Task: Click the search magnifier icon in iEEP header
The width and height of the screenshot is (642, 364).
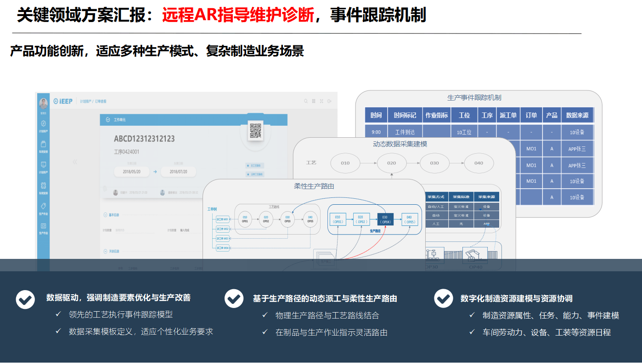Action: (306, 101)
